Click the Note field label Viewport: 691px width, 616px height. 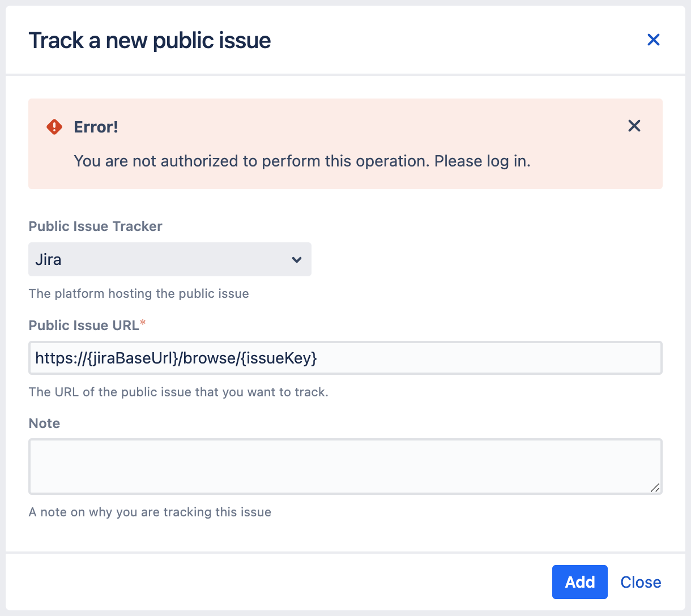[44, 423]
